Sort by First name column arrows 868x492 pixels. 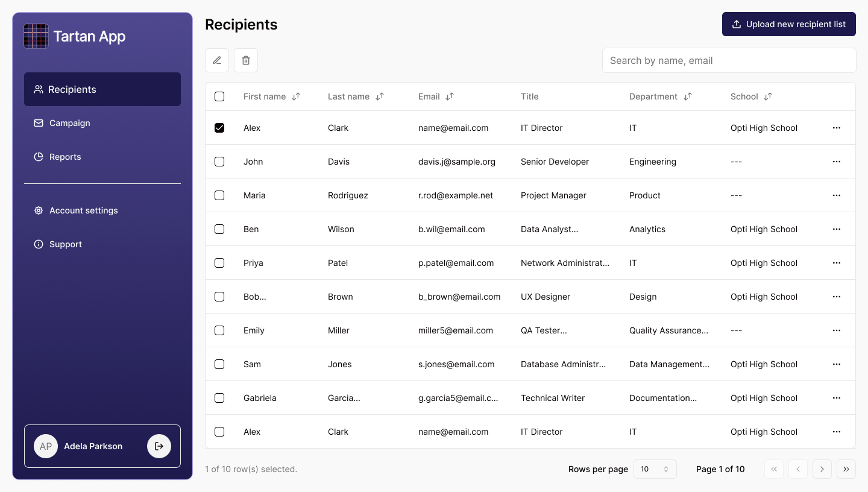(x=296, y=96)
